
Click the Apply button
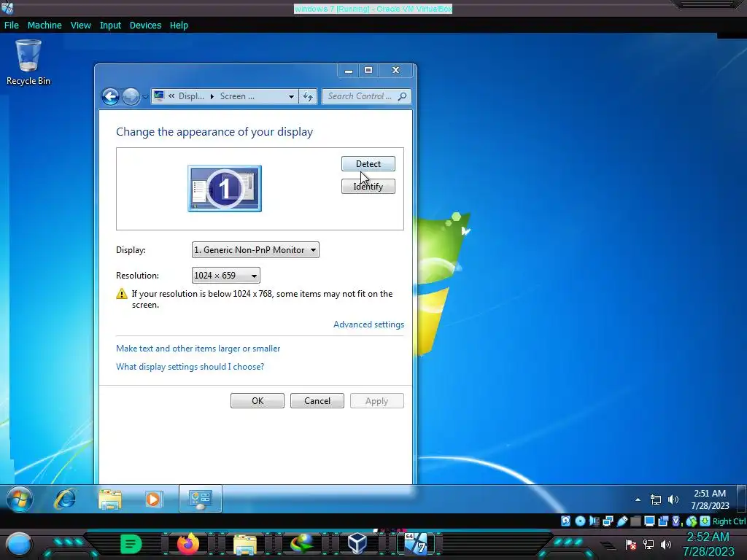coord(377,401)
